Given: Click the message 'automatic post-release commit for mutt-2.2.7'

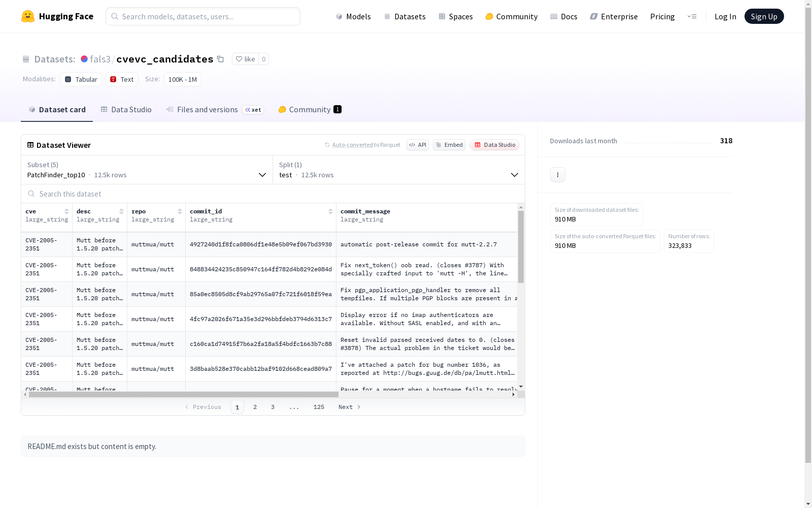Looking at the screenshot, I should click(419, 244).
